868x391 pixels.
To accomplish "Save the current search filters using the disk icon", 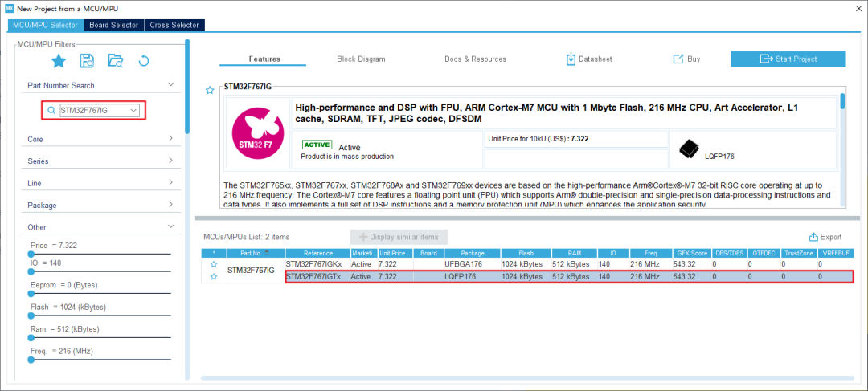I will (x=87, y=61).
